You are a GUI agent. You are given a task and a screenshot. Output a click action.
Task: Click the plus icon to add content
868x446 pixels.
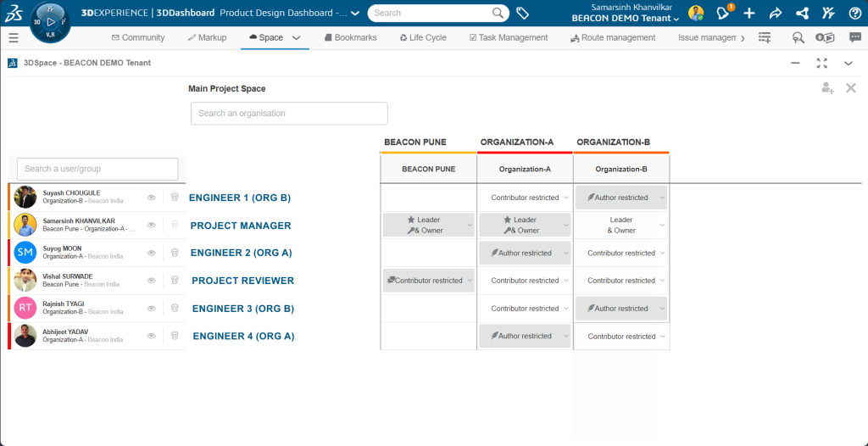(x=748, y=14)
